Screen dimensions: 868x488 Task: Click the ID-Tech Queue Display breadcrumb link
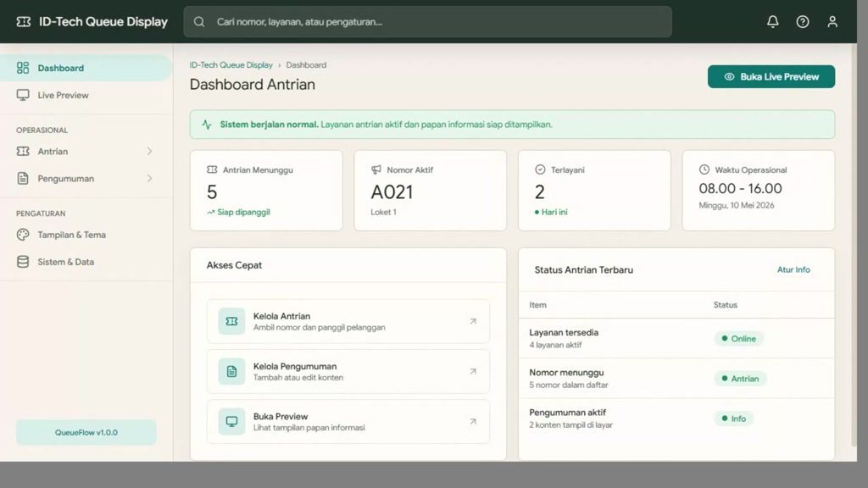click(231, 64)
